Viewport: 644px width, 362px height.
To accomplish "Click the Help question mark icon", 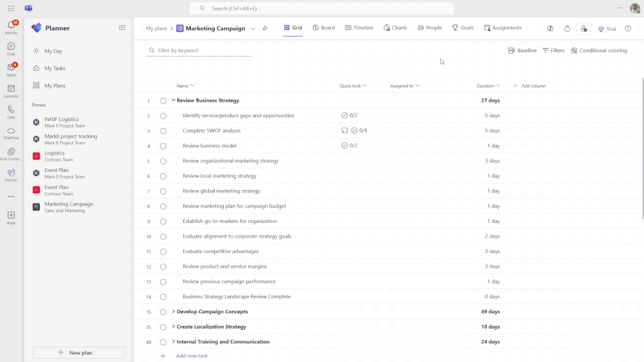I will 628,28.
